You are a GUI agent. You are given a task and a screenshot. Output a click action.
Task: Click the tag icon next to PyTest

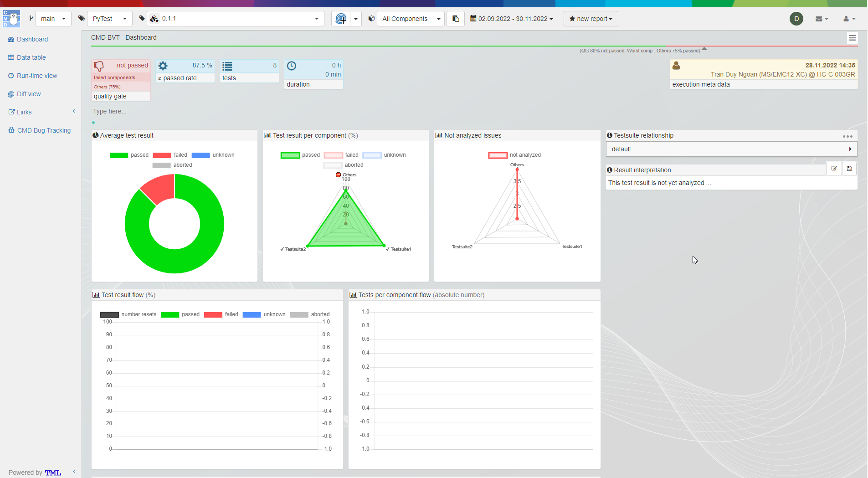point(82,18)
